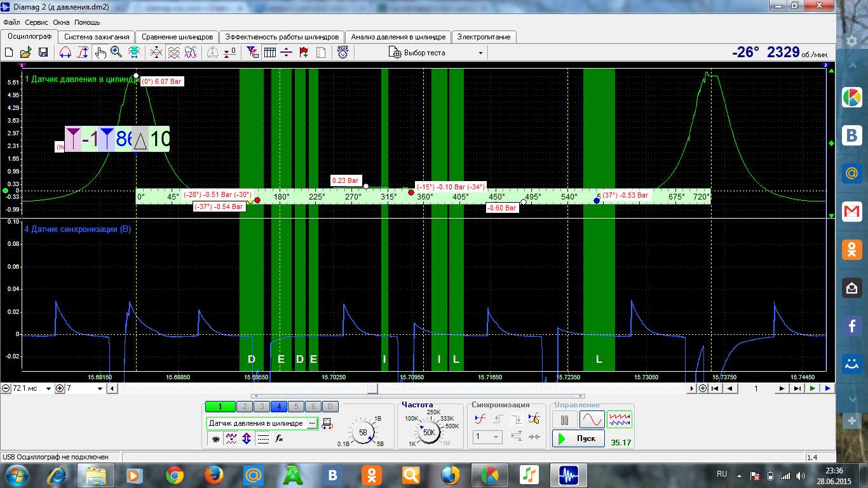The image size is (868, 488).
Task: Open the Окна menu
Action: click(x=62, y=22)
